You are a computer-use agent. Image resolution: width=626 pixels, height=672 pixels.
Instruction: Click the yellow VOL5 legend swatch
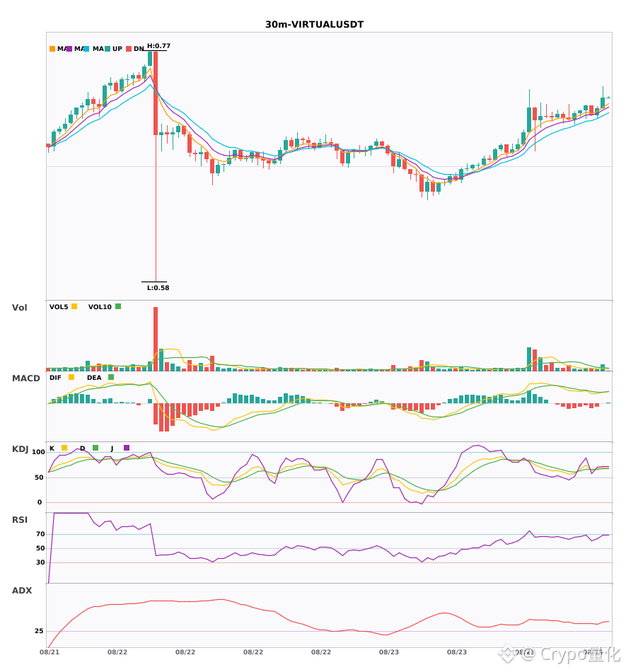coord(74,306)
